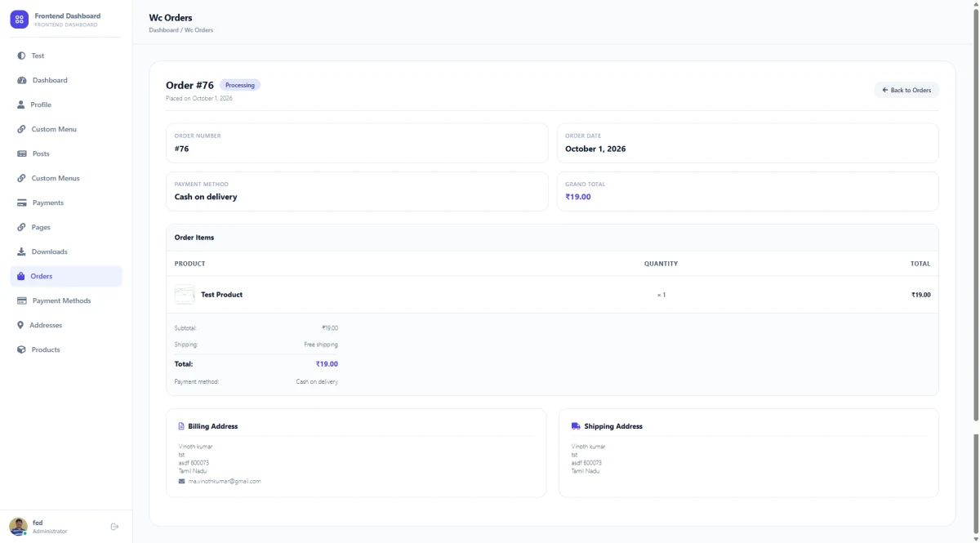Click the Shipping Address heading
The image size is (980, 543).
pos(613,426)
